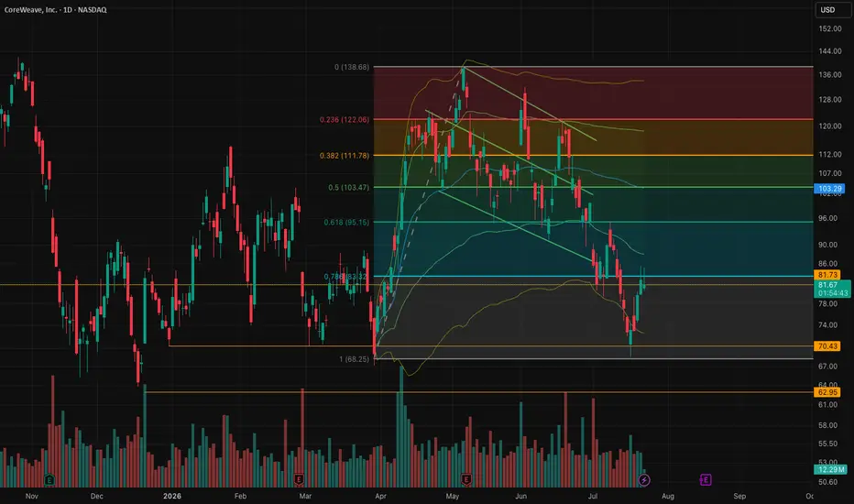Select the Fibonacci 0.236 (122.06) label
The width and height of the screenshot is (854, 504).
345,119
